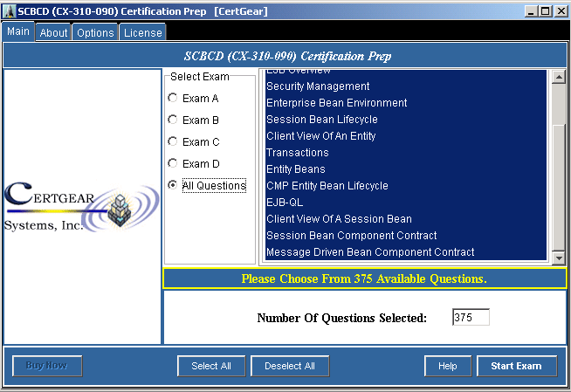Select the Entity Beans topic

406,169
